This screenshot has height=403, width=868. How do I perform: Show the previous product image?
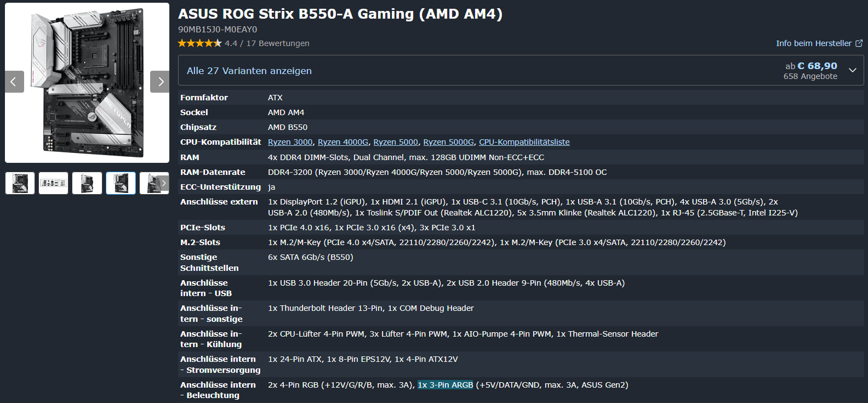[14, 82]
